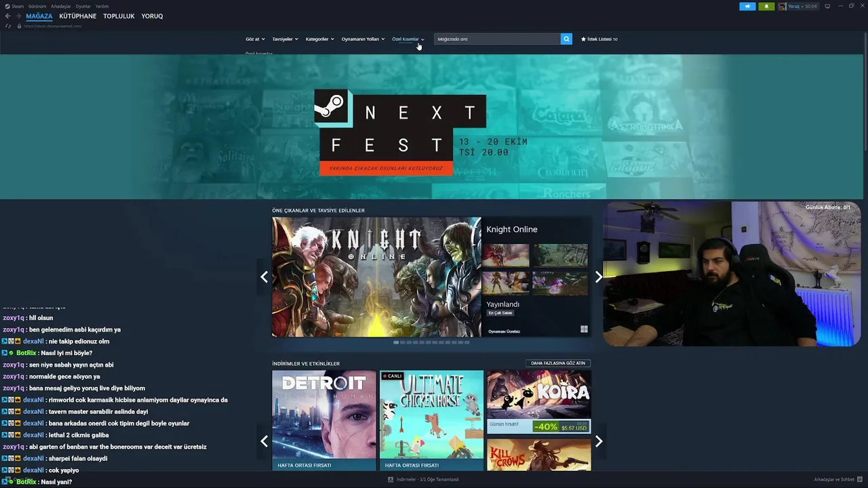
Task: Open the Ultimate Chicken Horse deal card
Action: pos(431,420)
